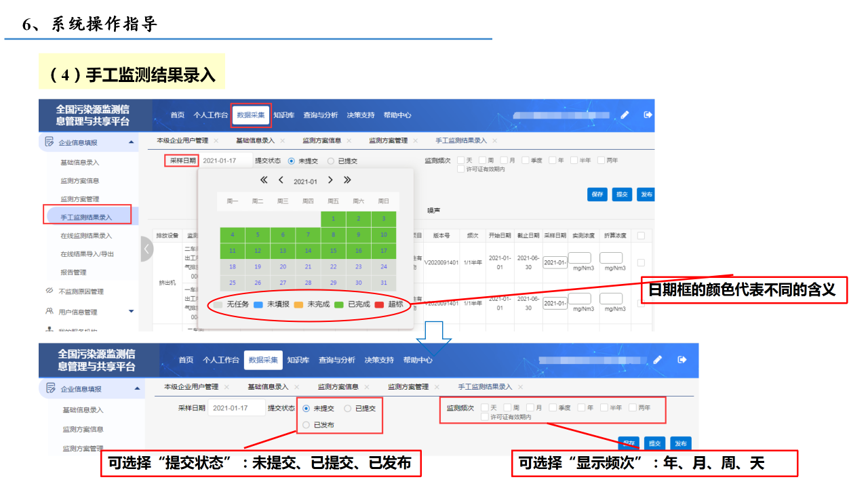Select the 已发布 radio button

pos(307,425)
